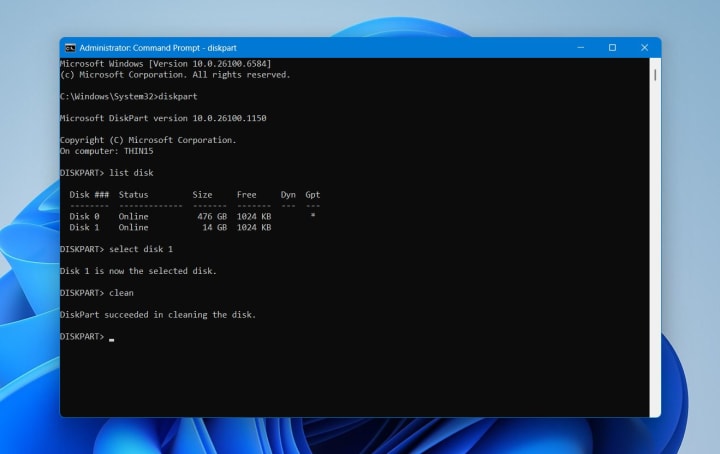The width and height of the screenshot is (720, 454).
Task: Click the 'Disk ###' column header
Action: [x=89, y=195]
